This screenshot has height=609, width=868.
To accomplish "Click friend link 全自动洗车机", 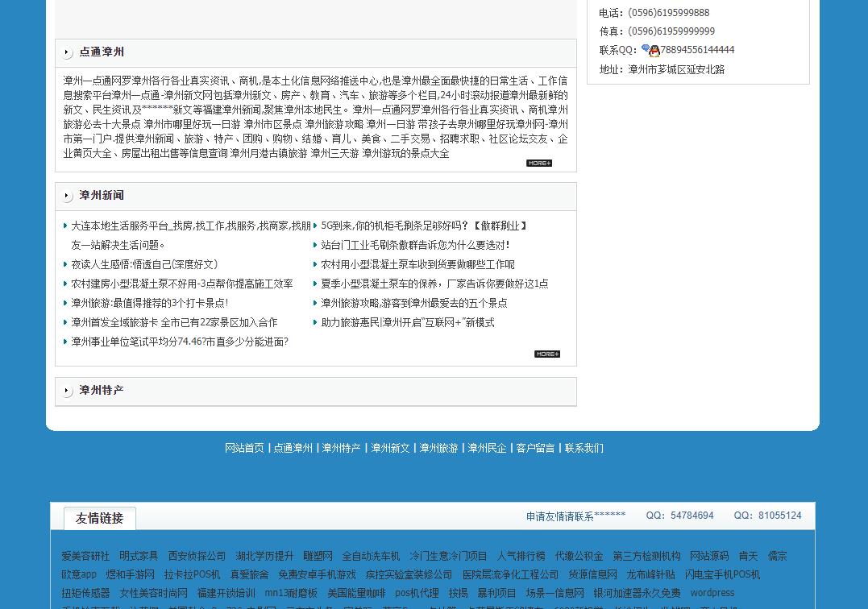I will coord(371,556).
